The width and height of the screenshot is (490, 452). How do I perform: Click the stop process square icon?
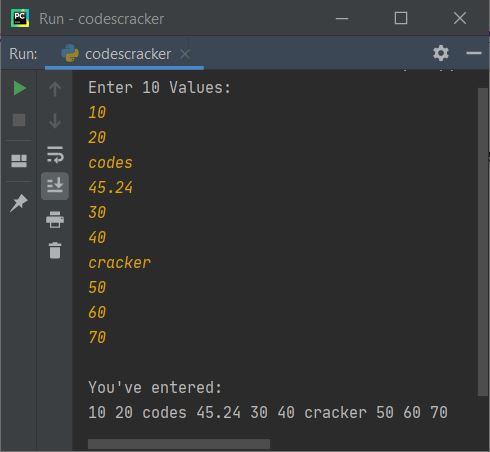click(x=19, y=120)
